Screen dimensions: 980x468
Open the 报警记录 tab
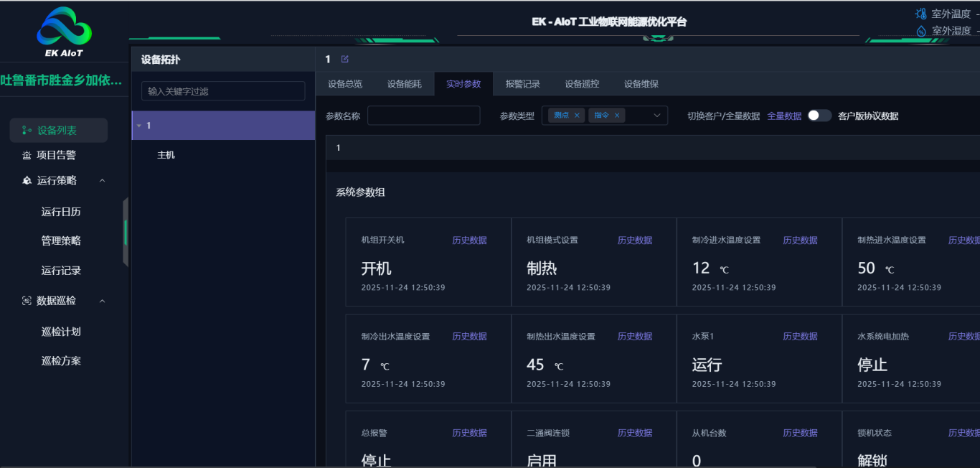pyautogui.click(x=522, y=84)
